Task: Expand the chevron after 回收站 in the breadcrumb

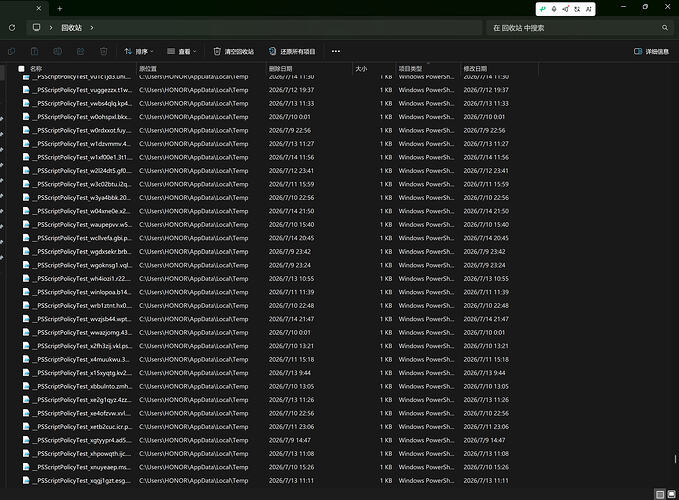Action: 91,28
